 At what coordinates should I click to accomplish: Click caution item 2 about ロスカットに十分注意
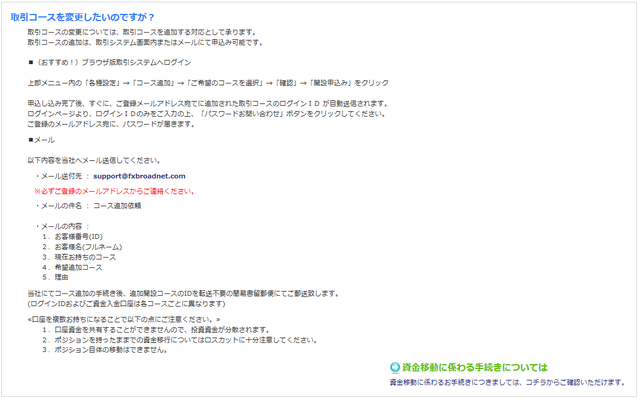180,340
